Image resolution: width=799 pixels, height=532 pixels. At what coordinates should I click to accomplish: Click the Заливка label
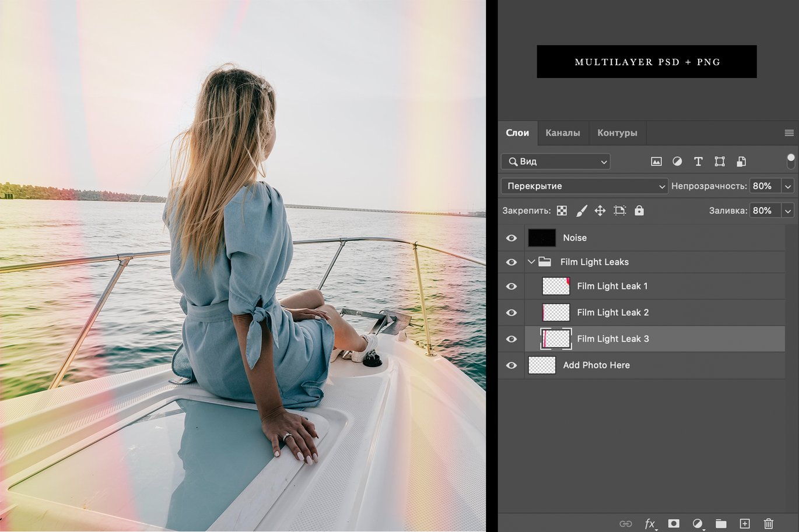coord(728,210)
